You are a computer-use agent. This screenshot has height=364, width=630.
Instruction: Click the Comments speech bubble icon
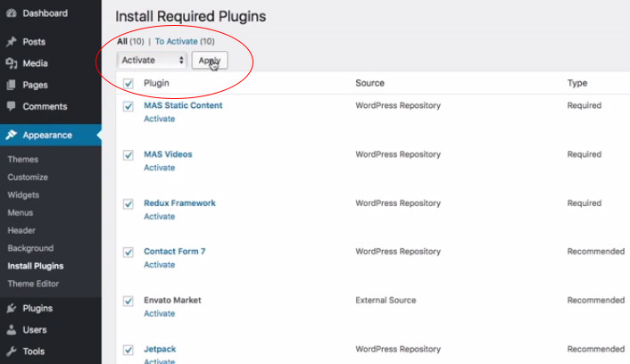point(12,106)
